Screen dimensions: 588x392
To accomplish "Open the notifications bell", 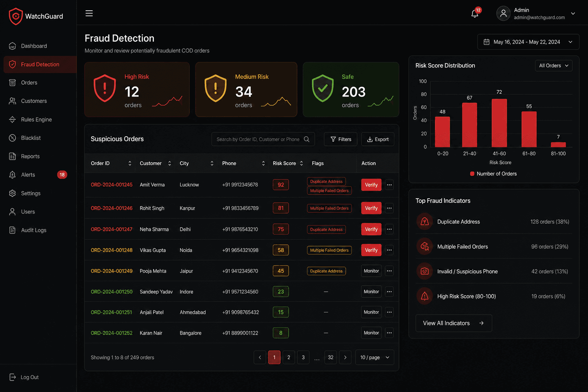I will point(475,13).
